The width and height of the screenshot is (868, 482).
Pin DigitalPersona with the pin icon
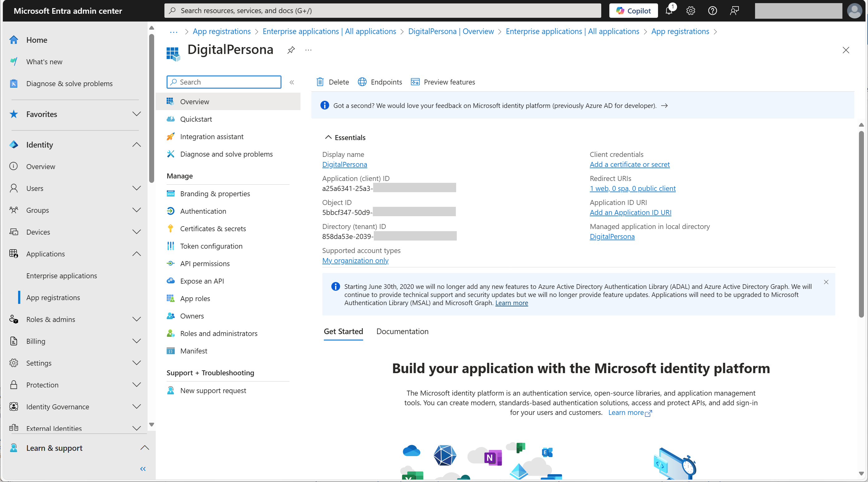[x=291, y=50]
